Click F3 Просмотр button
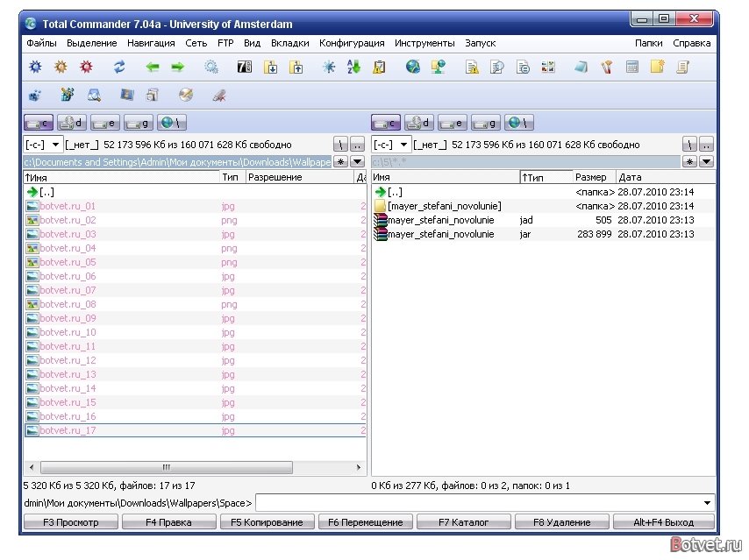Viewport: 749px width, 560px height. click(x=71, y=522)
